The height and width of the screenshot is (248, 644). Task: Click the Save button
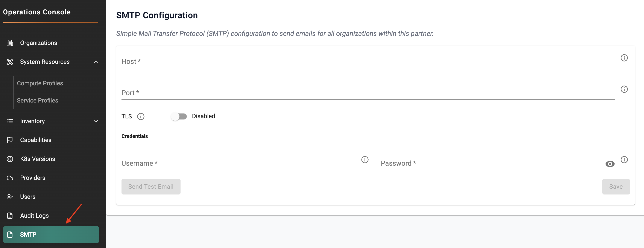[x=616, y=187]
